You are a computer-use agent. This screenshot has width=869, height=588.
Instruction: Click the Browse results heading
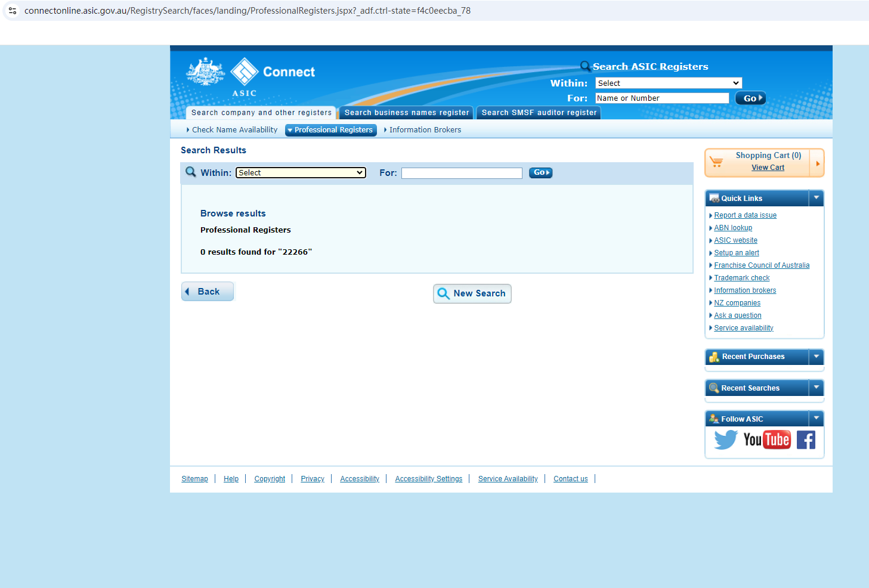pyautogui.click(x=233, y=213)
